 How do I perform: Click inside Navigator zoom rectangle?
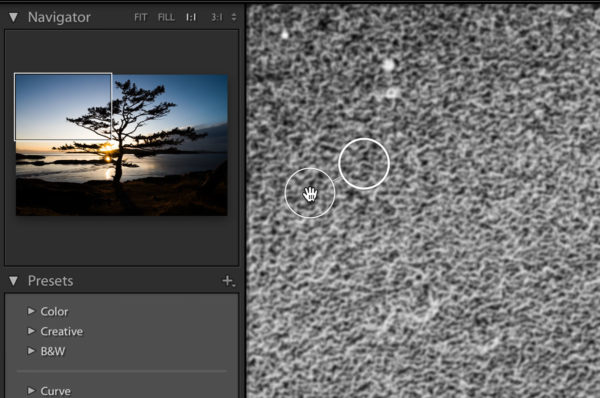pyautogui.click(x=63, y=106)
